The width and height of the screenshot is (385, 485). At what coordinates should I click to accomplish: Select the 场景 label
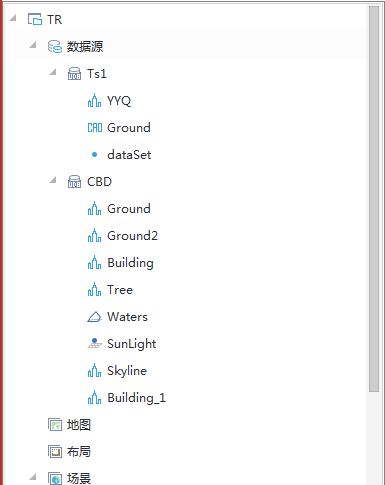tap(79, 479)
